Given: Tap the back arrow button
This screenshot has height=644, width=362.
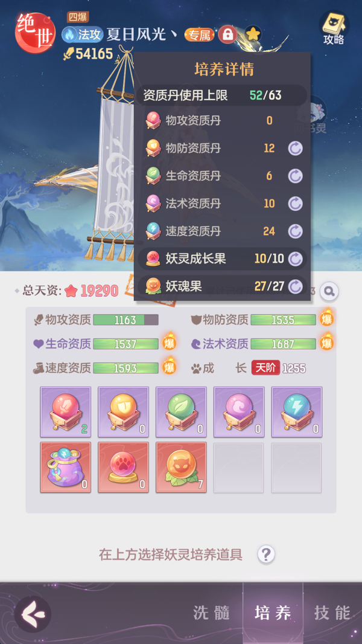Looking at the screenshot, I should click(33, 614).
